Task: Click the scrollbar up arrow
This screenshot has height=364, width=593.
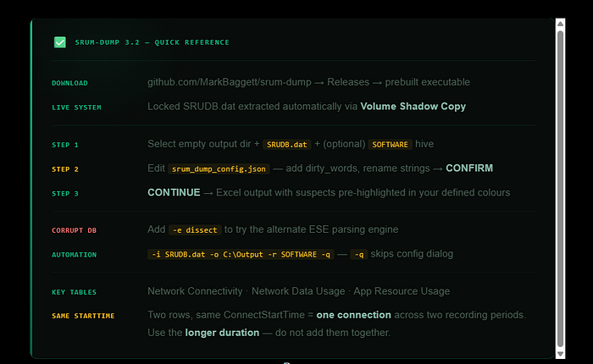Action: click(x=560, y=24)
